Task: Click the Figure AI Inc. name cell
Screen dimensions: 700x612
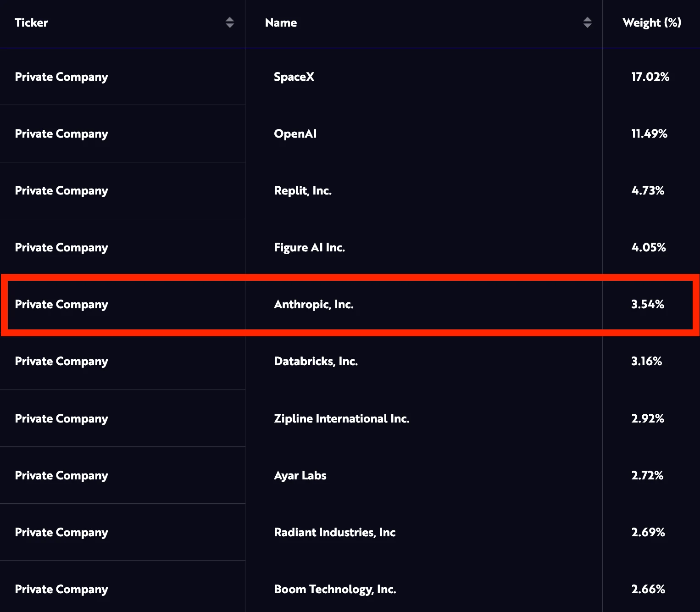Action: click(x=310, y=247)
